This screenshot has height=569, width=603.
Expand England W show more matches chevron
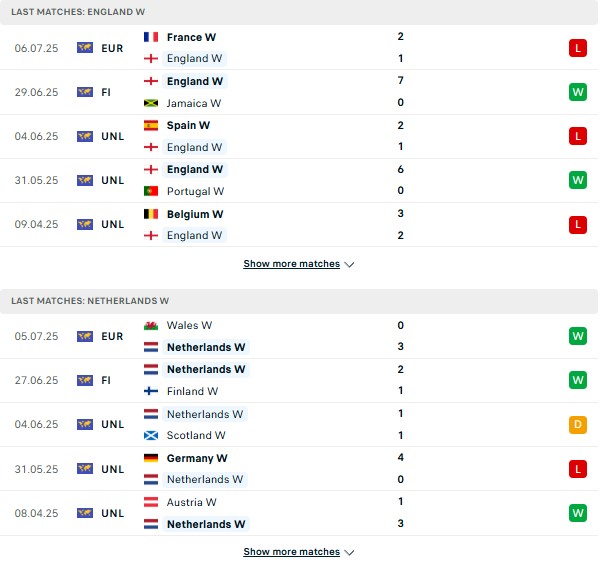pos(349,265)
